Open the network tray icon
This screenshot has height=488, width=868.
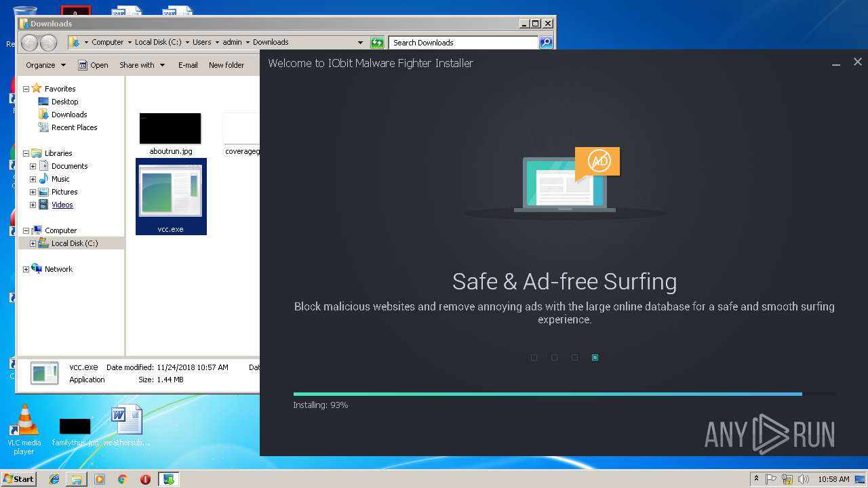coord(787,479)
